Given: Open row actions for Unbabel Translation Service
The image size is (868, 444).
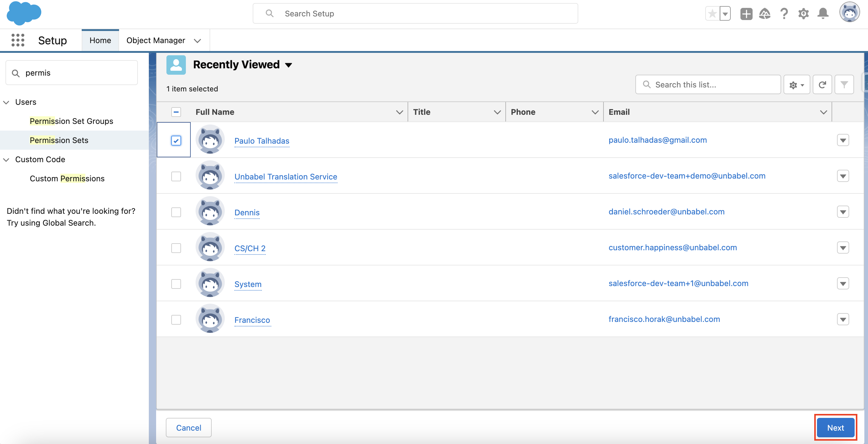Looking at the screenshot, I should click(x=843, y=176).
